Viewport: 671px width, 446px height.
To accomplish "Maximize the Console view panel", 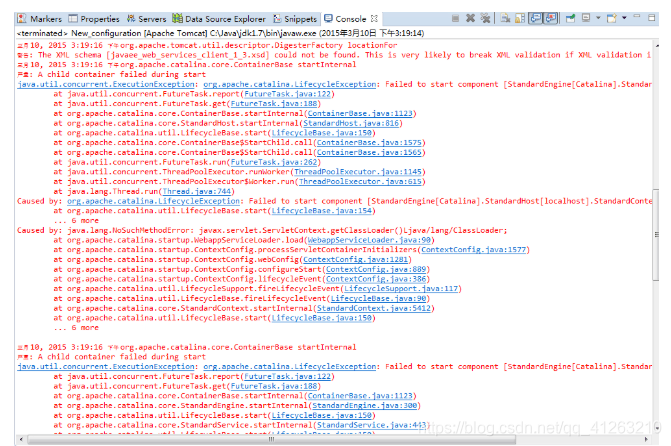I will pyautogui.click(x=651, y=18).
